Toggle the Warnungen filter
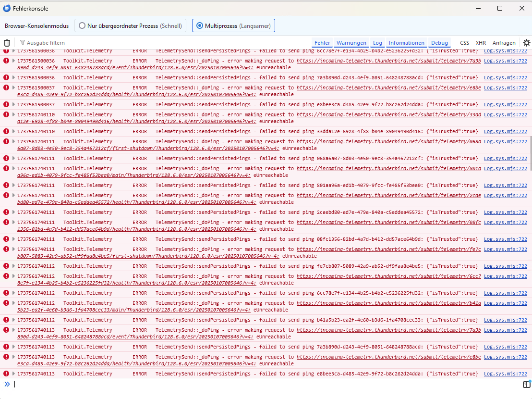The image size is (532, 399). point(351,43)
